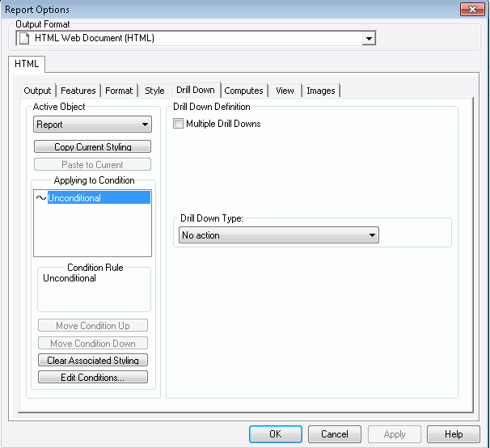Select the top-level HTML tab
Screen dimensions: 490x448
pos(27,64)
